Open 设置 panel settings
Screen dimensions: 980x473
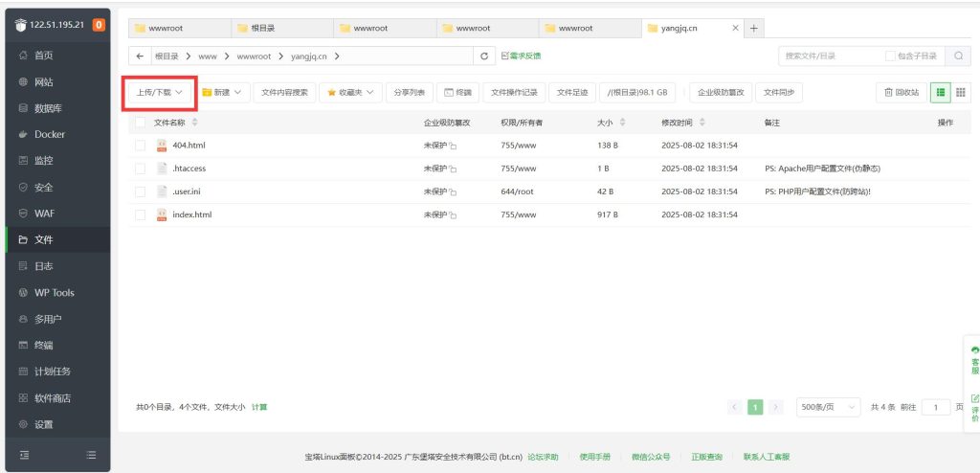[57, 424]
